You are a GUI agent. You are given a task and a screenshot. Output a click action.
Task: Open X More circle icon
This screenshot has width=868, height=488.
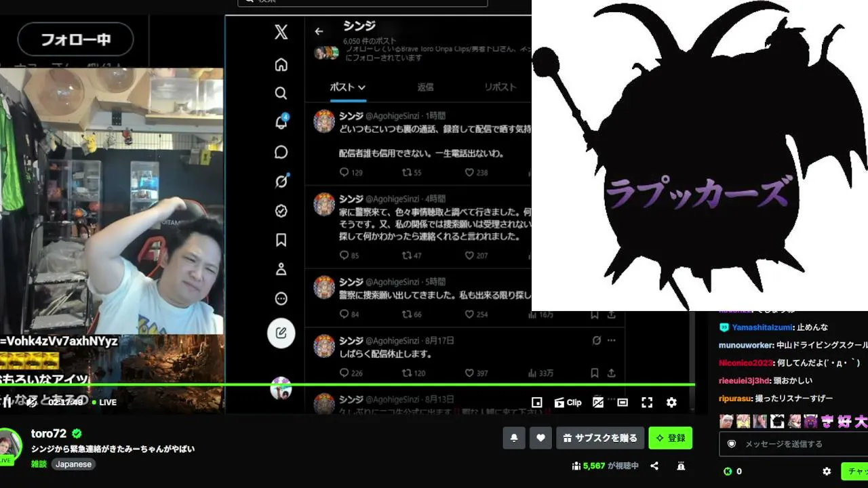pyautogui.click(x=281, y=299)
